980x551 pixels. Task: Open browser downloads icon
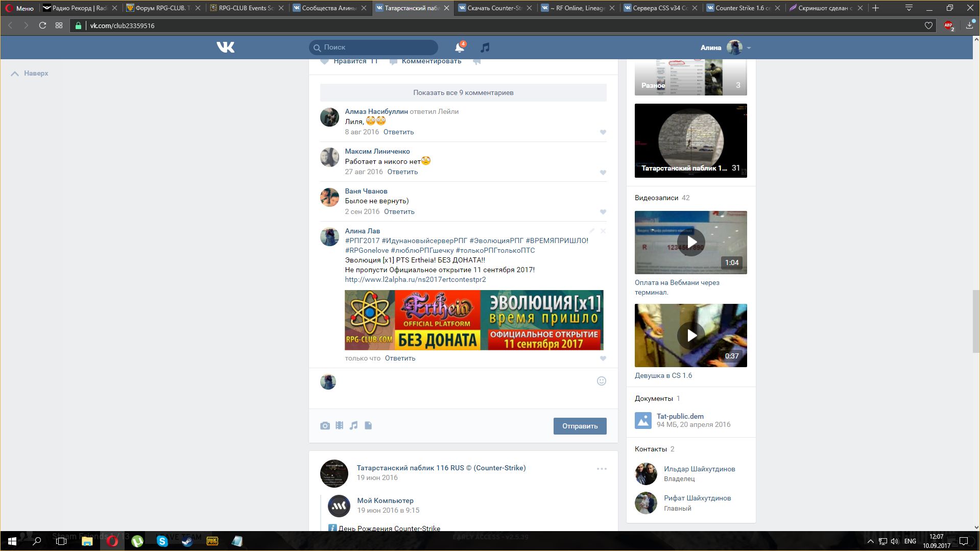coord(969,25)
